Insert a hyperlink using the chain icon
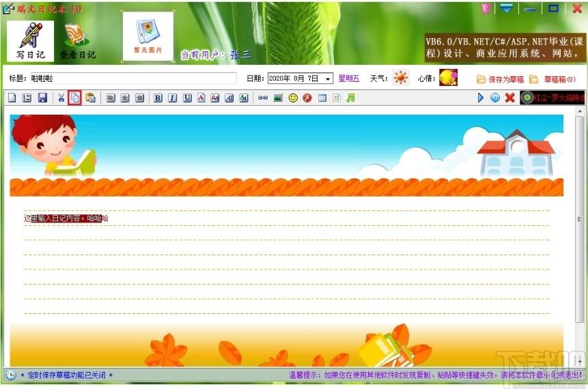 pyautogui.click(x=263, y=98)
